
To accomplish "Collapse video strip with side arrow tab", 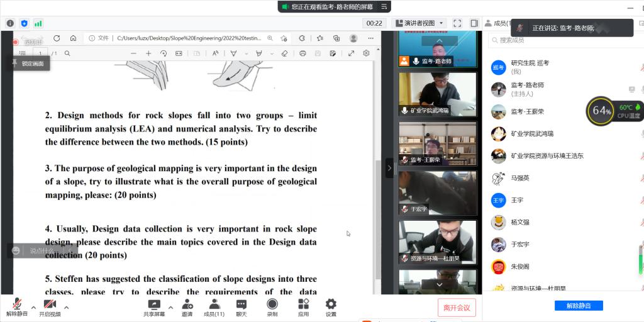I will 389,167.
